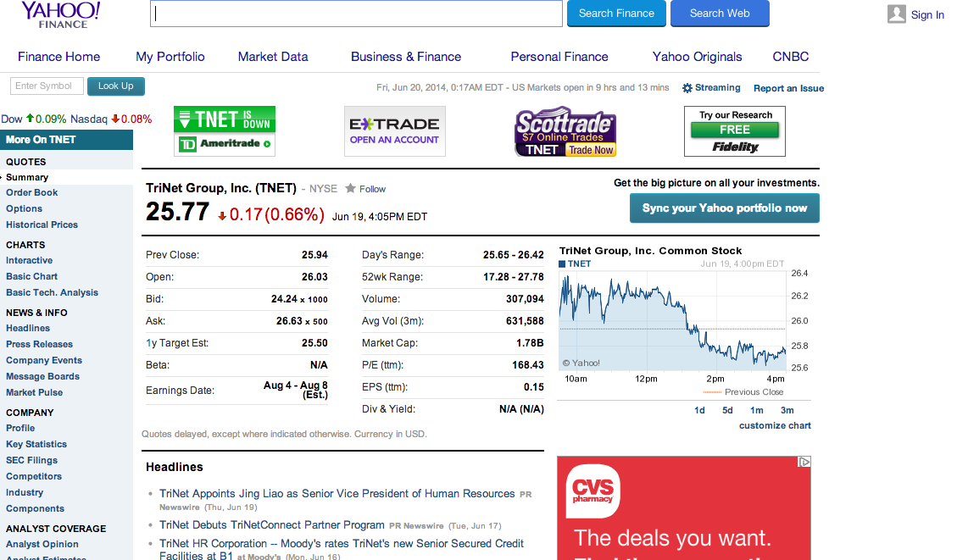Image resolution: width=957 pixels, height=560 pixels.
Task: Open the Scottrade Trade Now ad
Action: [565, 131]
